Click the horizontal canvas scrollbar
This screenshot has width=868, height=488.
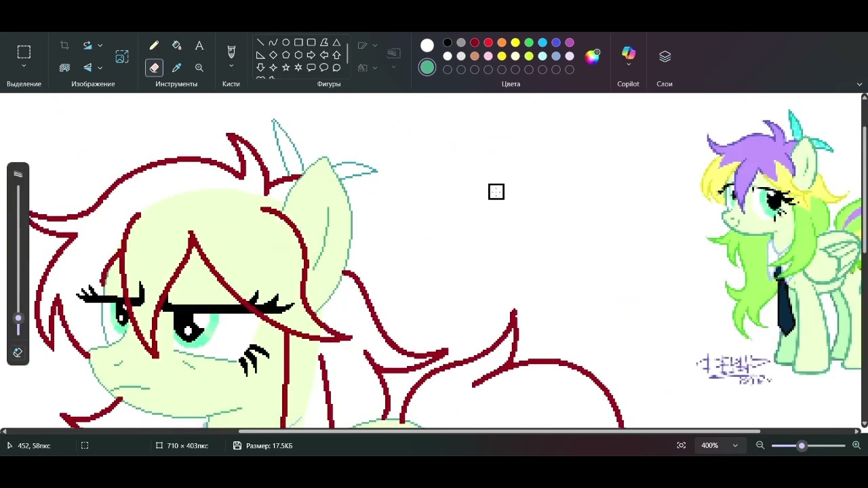[499, 431]
